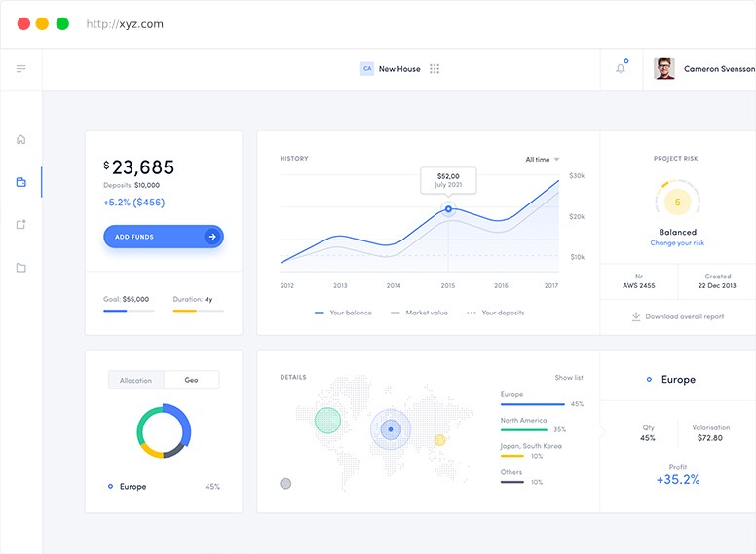Open the folder sidebar icon

(20, 268)
